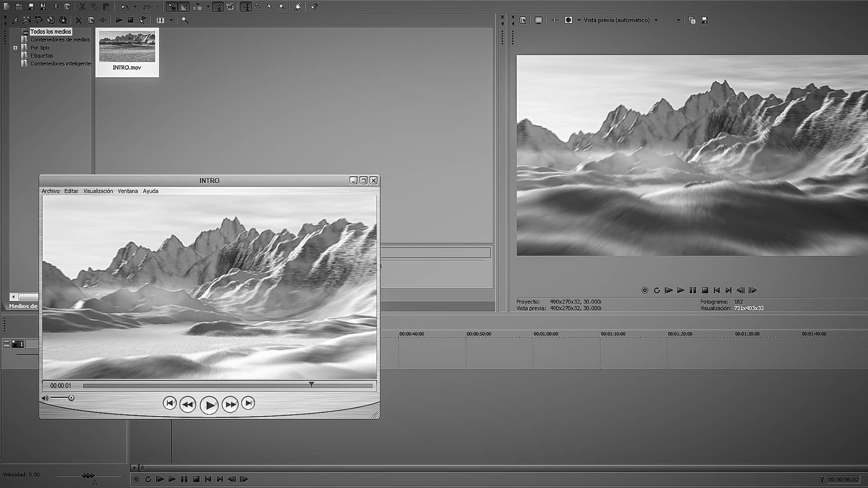Click external monitor preview icon

(x=538, y=20)
